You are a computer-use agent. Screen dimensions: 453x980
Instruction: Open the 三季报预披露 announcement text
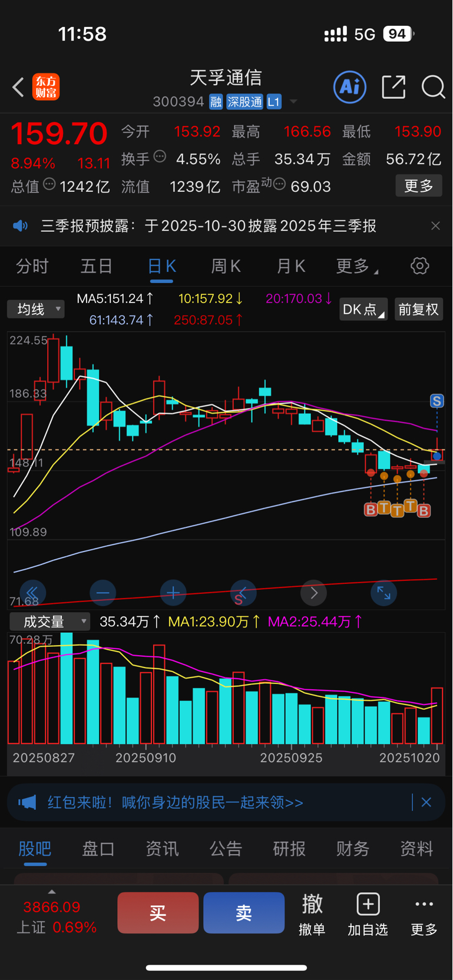(209, 226)
